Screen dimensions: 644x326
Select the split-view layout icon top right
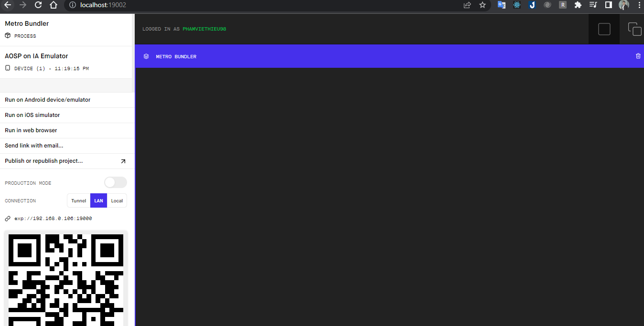634,29
